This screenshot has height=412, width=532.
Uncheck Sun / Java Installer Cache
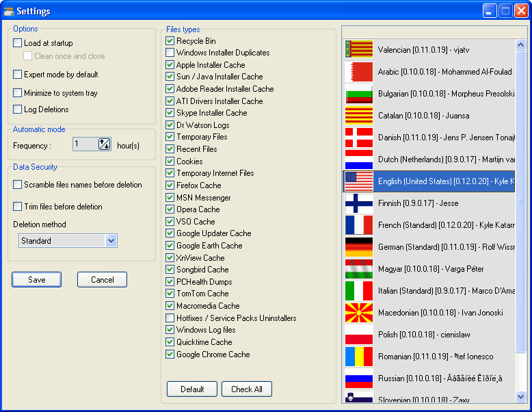[170, 77]
